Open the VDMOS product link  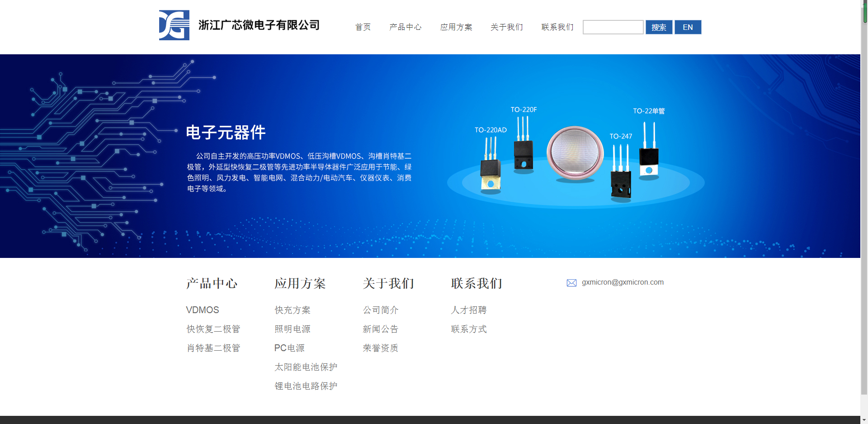point(203,310)
